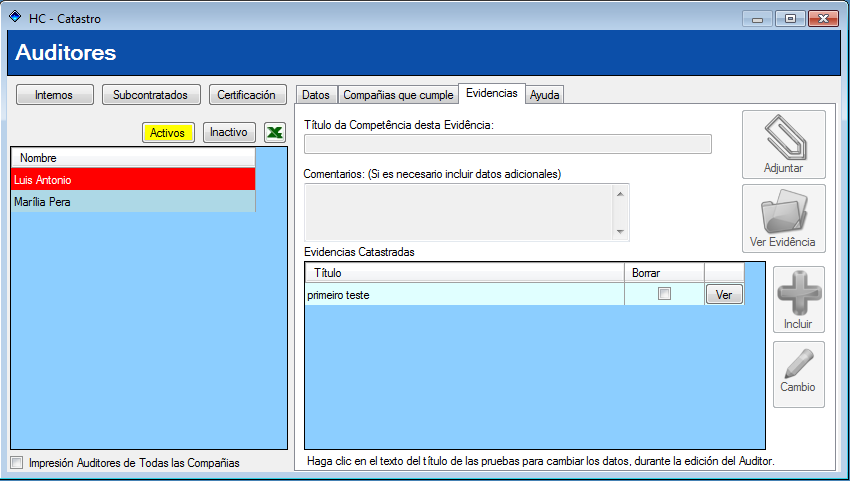Viewport: 850px width, 481px height.
Task: Export list with the Excel icon
Action: click(x=275, y=132)
